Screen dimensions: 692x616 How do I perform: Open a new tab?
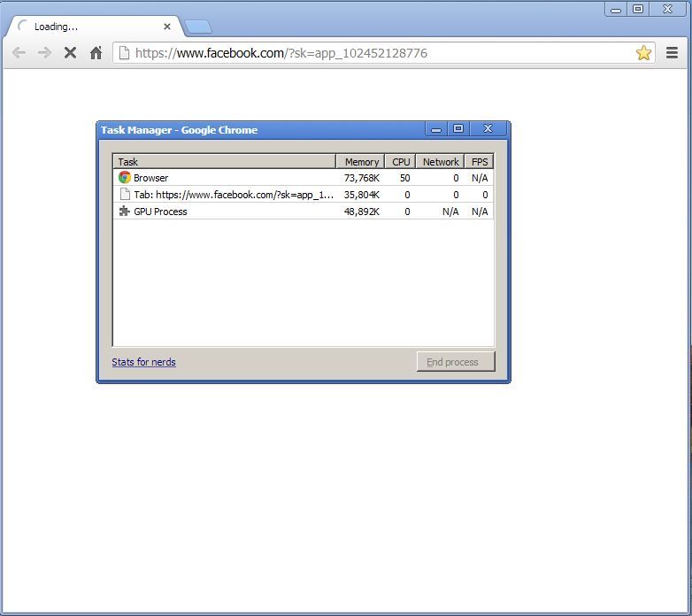[197, 27]
